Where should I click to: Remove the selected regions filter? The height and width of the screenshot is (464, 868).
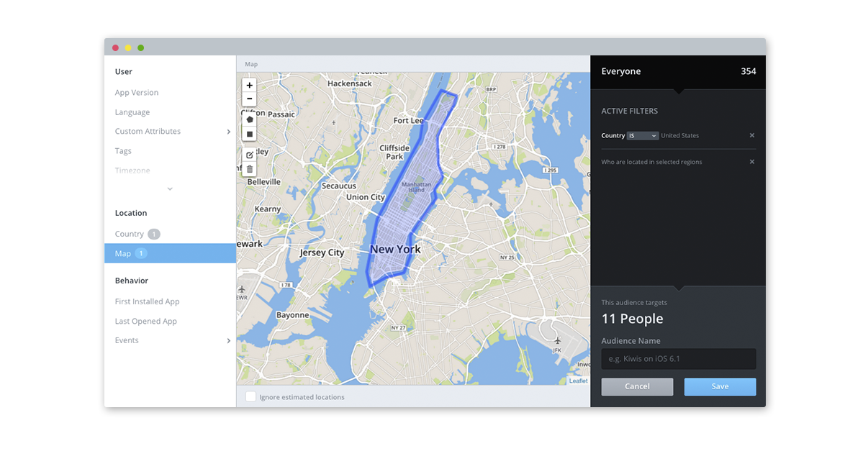coord(752,162)
